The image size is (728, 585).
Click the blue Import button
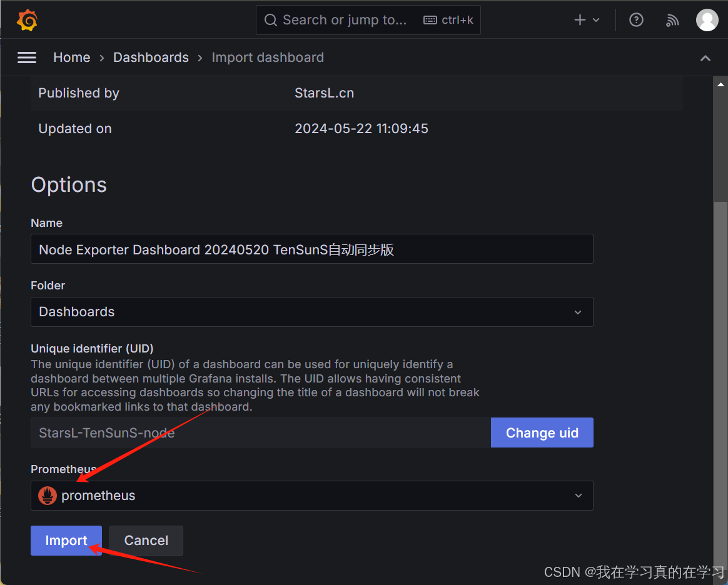66,541
